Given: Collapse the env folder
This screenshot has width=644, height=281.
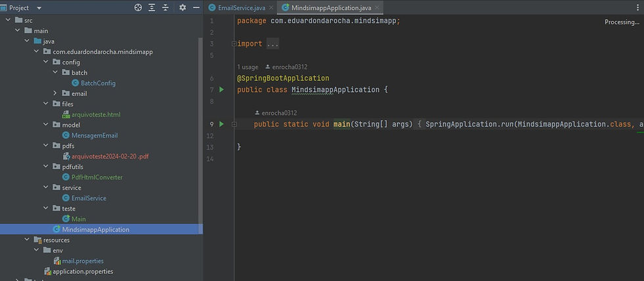Looking at the screenshot, I should pyautogui.click(x=37, y=250).
